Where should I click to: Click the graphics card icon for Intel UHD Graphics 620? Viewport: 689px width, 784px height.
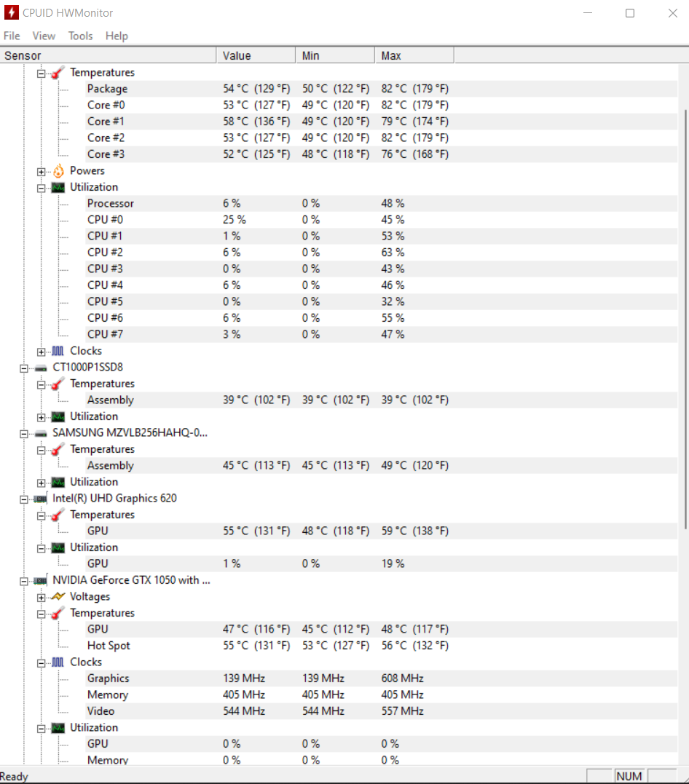click(41, 499)
